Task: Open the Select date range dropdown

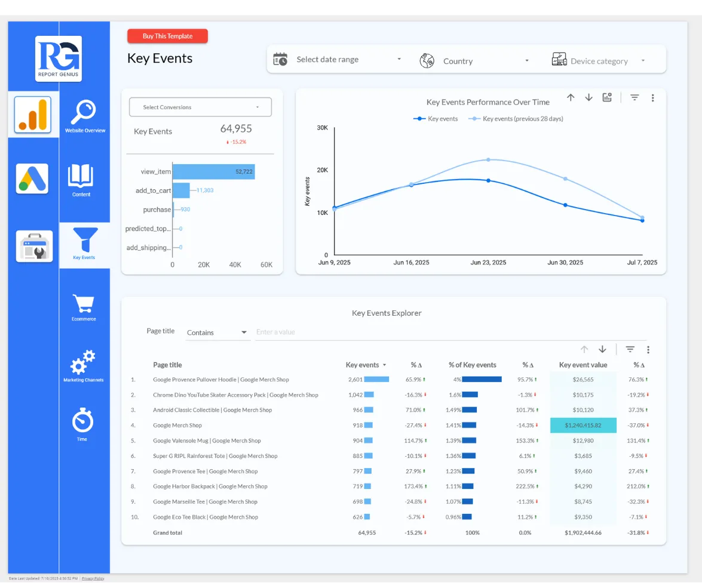Action: coord(348,60)
